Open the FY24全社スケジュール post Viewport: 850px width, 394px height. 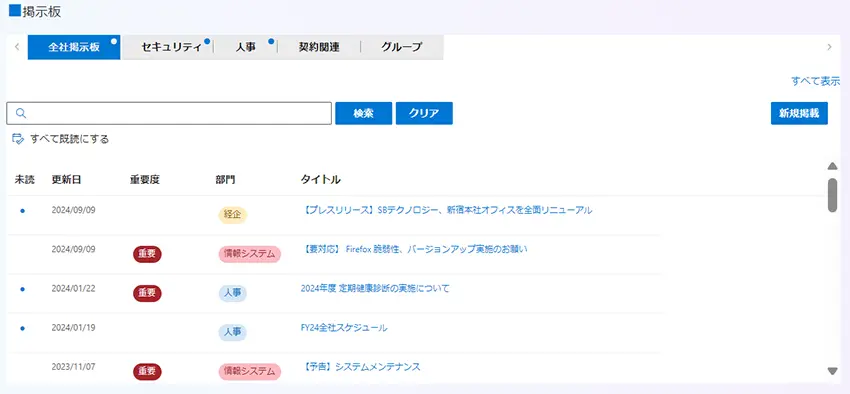pos(344,328)
